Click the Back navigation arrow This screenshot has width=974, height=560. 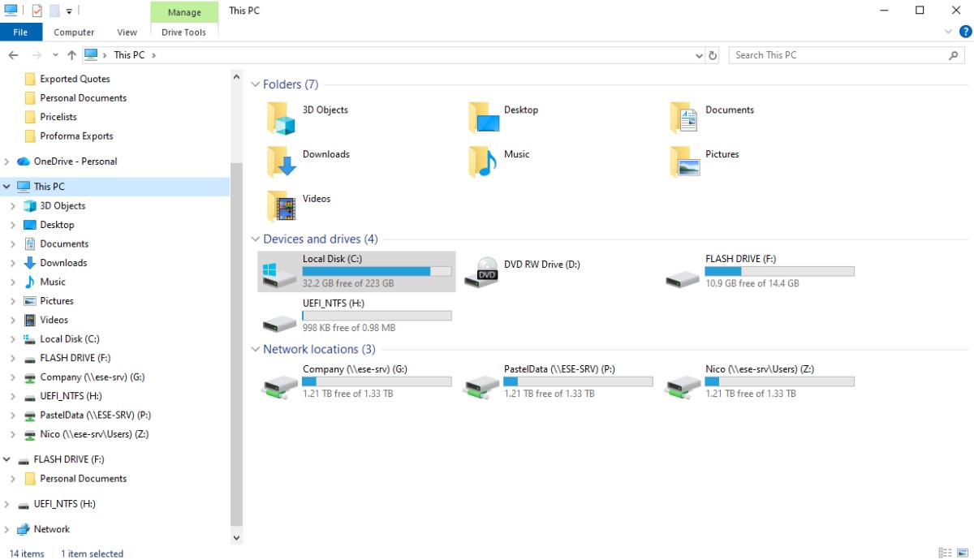[13, 55]
